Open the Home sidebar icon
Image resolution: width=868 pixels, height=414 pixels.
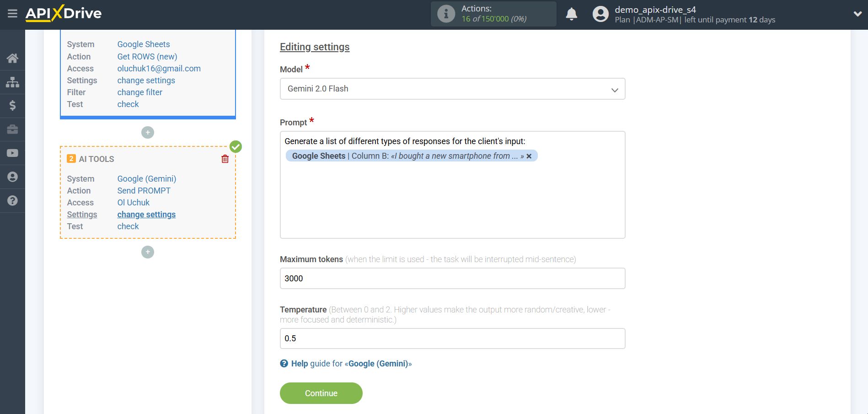(x=12, y=58)
